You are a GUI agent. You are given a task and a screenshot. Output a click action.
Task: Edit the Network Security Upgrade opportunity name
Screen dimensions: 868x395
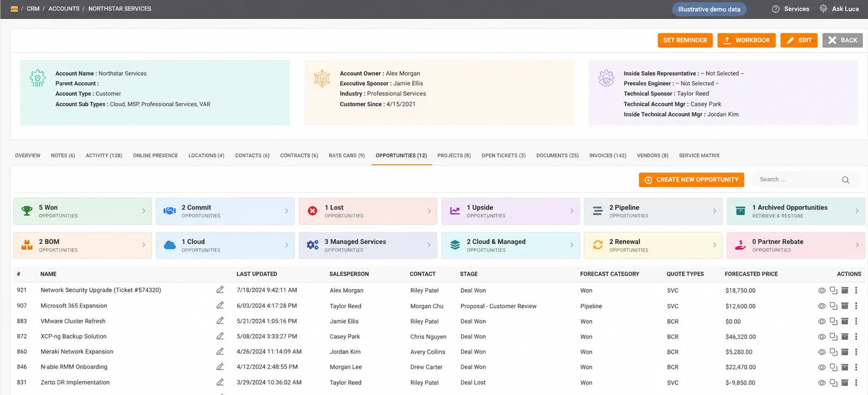tap(220, 290)
